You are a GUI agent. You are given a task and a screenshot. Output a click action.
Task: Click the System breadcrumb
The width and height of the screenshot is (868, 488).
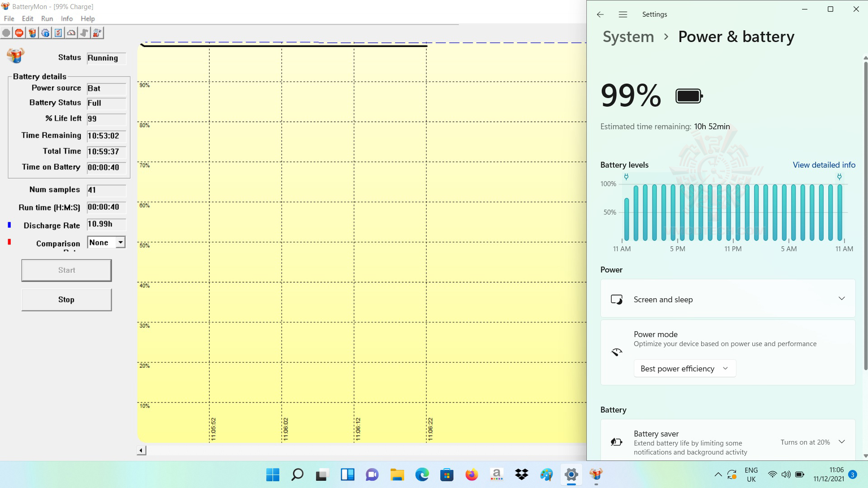click(628, 37)
